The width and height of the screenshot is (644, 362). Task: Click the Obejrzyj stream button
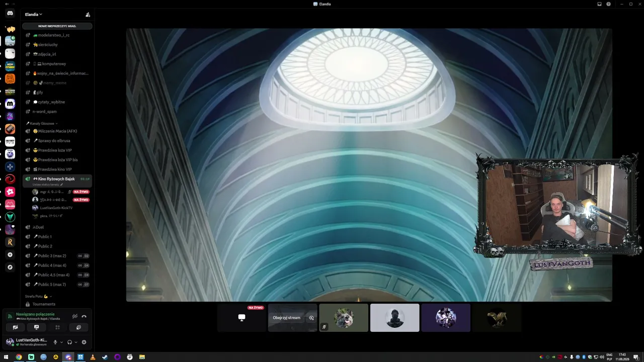pos(286,318)
